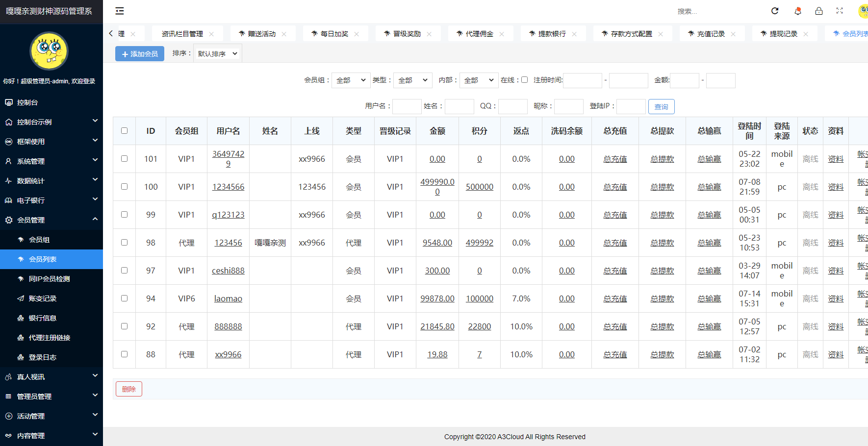This screenshot has height=446, width=868.
Task: Switch to the 充值记录 tab
Action: pyautogui.click(x=711, y=34)
